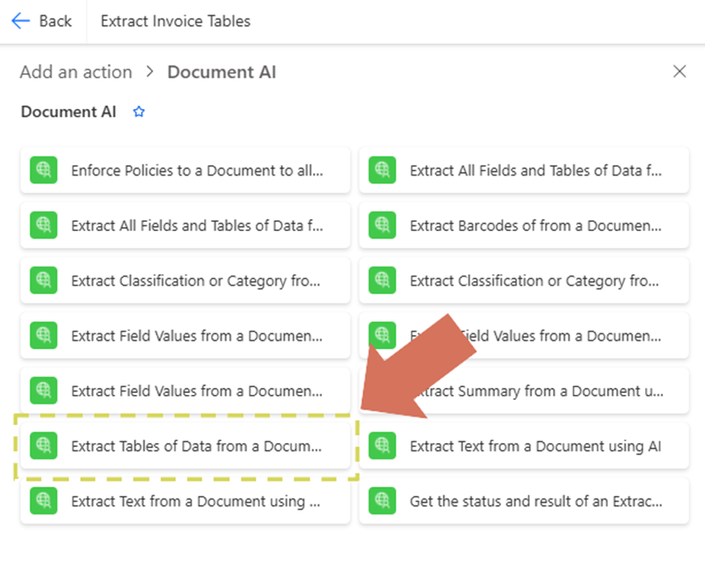Screen dimensions: 705x588
Task: Click the icon on Extract Text from a Document using AI
Action: [383, 446]
